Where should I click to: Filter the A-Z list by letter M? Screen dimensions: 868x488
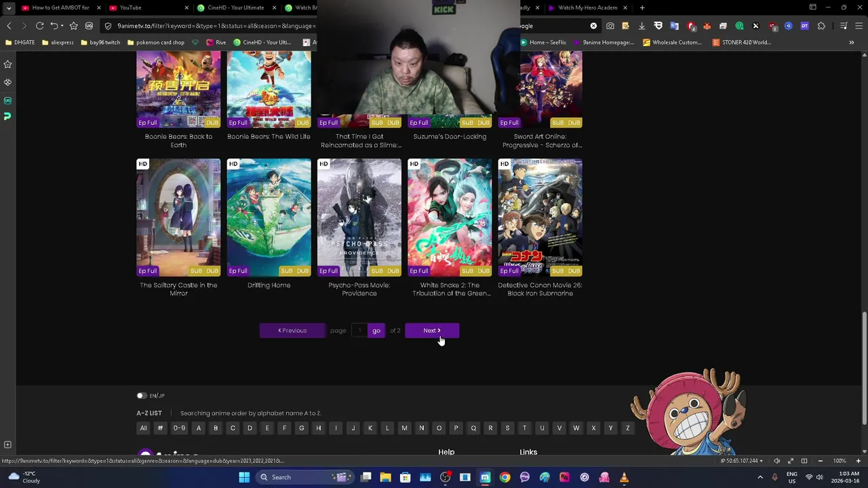point(404,428)
